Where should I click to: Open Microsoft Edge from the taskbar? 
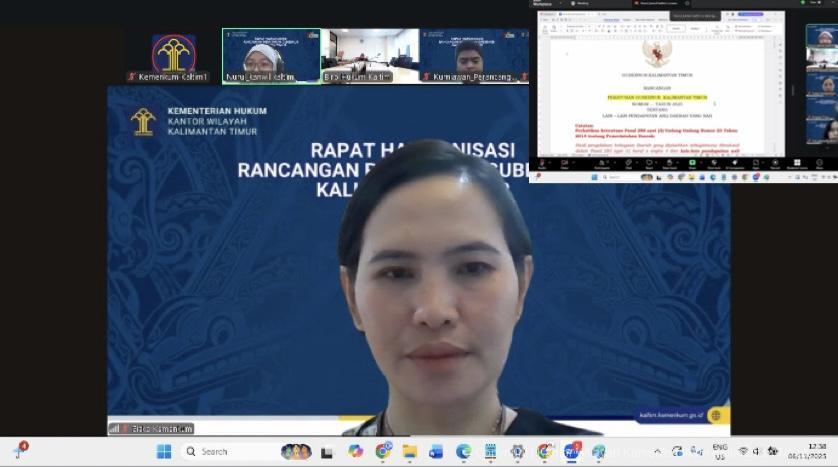(463, 451)
